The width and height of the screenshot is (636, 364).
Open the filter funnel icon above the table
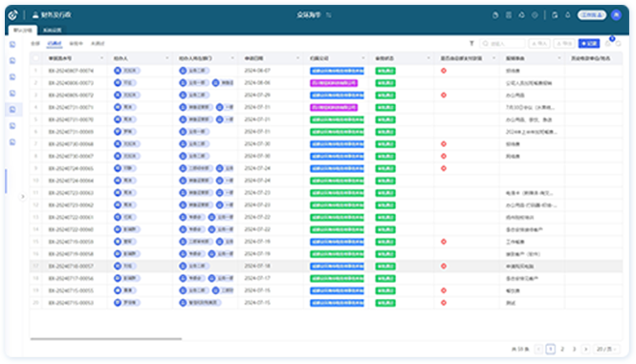coord(472,43)
